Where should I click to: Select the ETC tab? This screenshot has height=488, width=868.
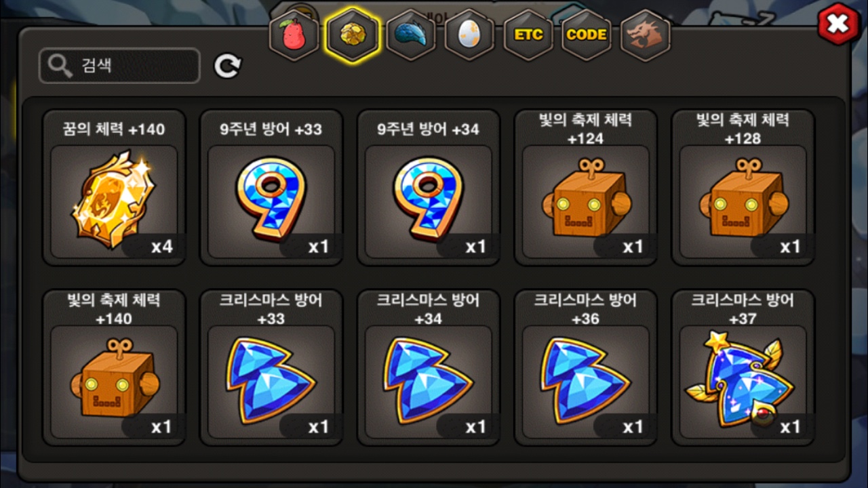point(528,36)
